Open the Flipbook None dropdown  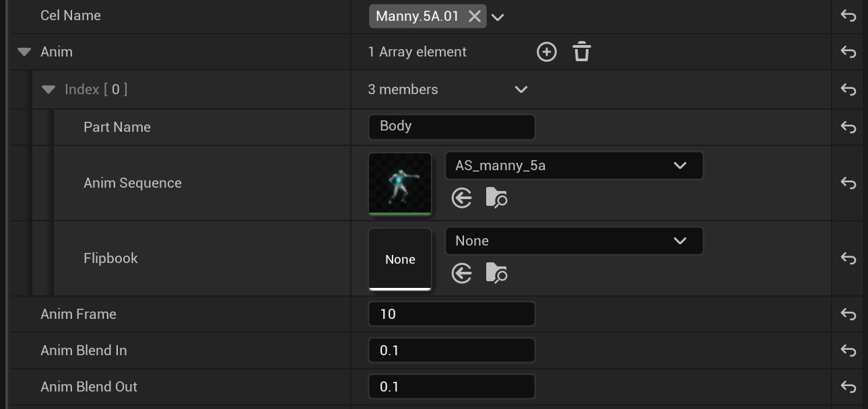[x=680, y=240]
